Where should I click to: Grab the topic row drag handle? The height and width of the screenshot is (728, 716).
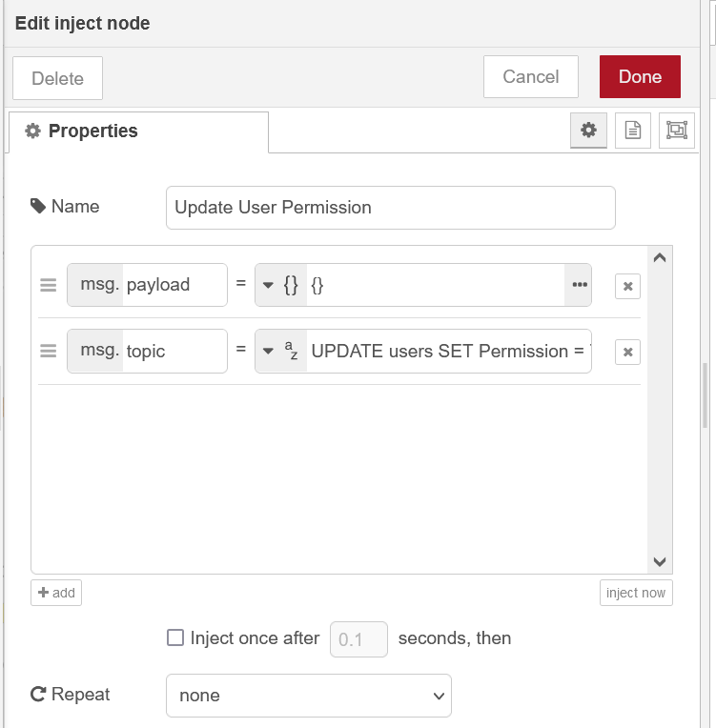coord(49,352)
